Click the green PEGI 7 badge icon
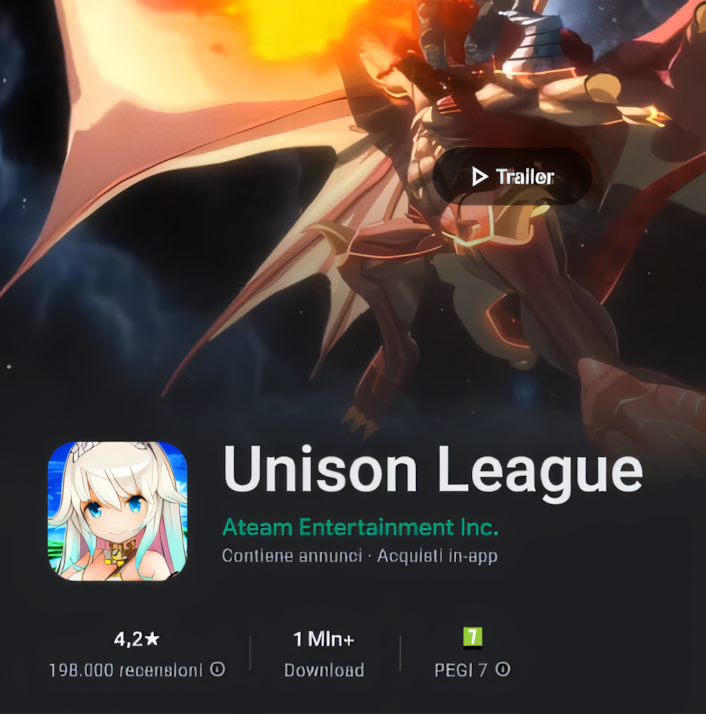This screenshot has width=706, height=714. click(472, 637)
